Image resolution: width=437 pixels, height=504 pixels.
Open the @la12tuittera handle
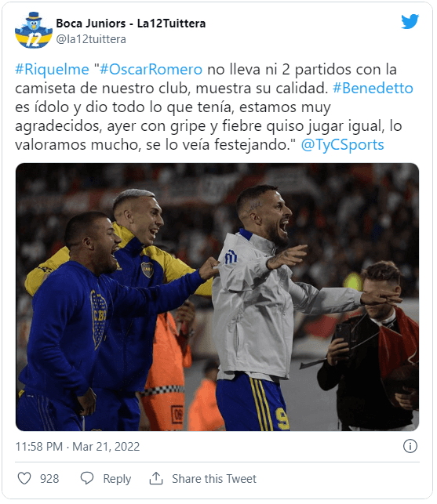91,39
